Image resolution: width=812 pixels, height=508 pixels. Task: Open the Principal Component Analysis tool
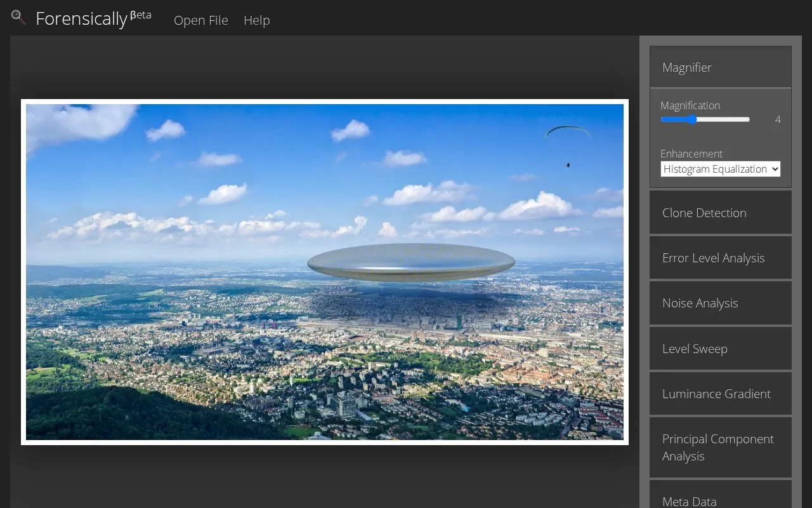click(x=721, y=448)
